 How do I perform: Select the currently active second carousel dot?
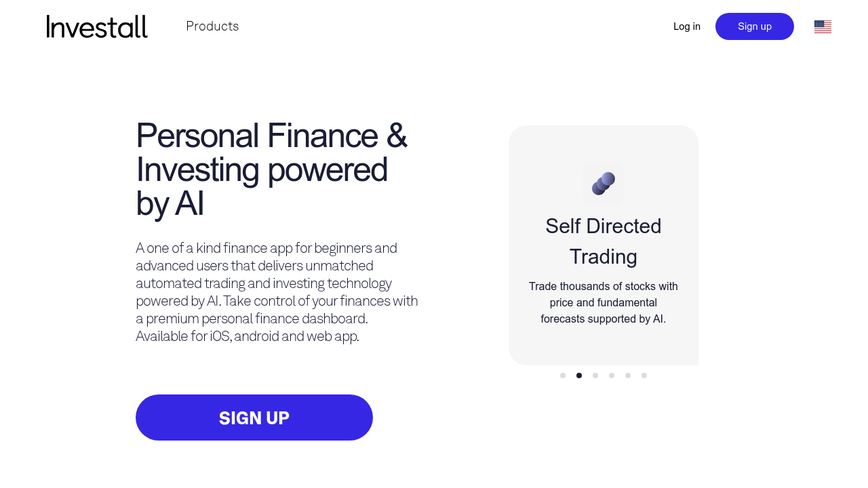(578, 375)
